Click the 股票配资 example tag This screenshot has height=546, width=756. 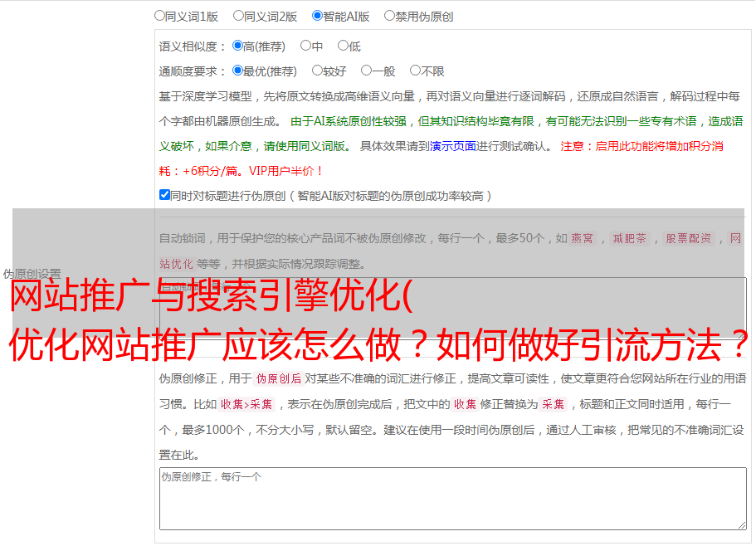tap(689, 238)
